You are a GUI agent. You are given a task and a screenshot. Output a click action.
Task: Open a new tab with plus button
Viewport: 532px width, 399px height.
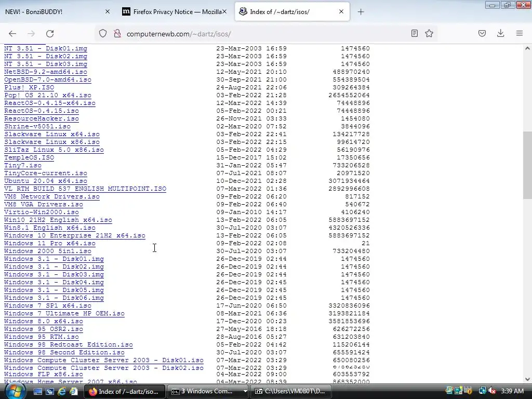361,12
